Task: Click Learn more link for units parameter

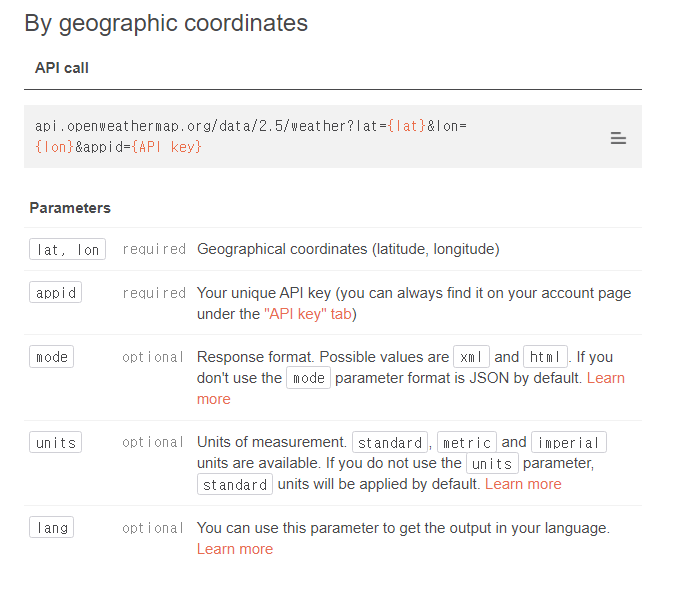Action: [523, 484]
